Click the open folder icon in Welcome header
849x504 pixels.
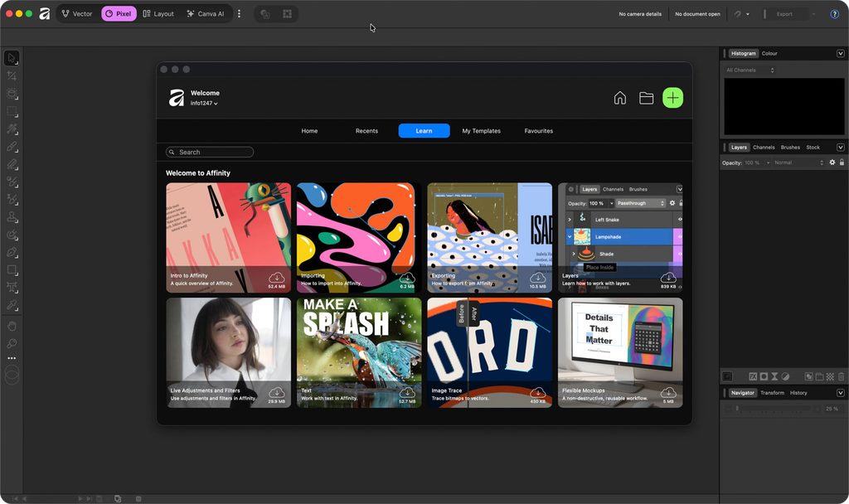646,98
